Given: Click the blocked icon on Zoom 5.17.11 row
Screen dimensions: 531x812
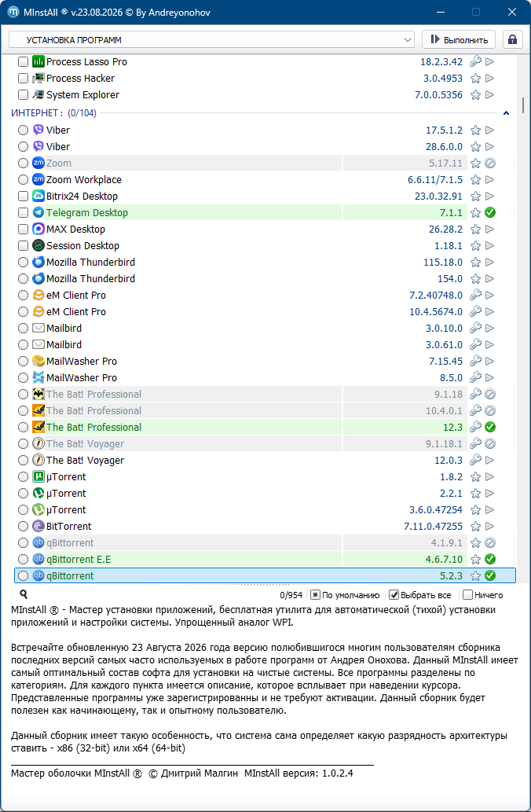Looking at the screenshot, I should 490,164.
